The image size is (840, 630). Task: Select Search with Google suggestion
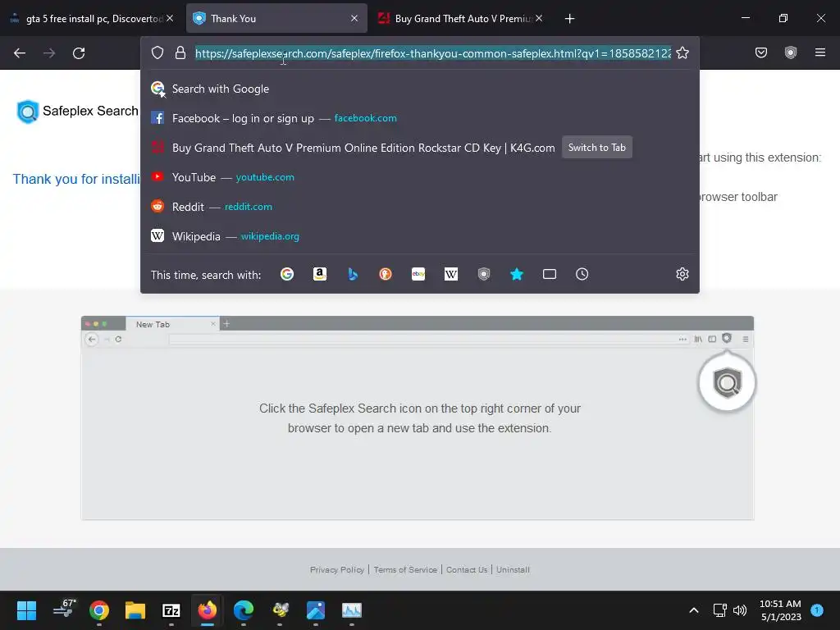419,89
